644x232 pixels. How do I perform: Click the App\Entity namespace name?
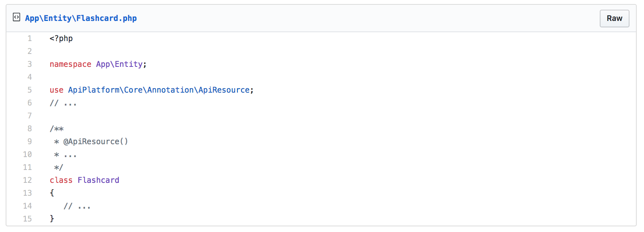point(119,64)
